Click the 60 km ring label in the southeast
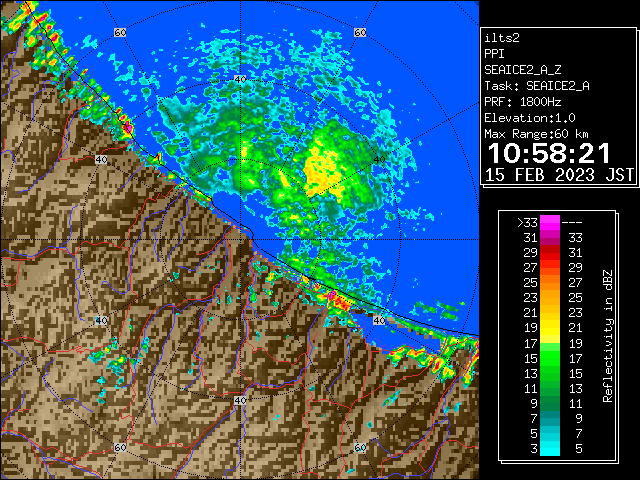Image resolution: width=640 pixels, height=480 pixels. coord(360,447)
